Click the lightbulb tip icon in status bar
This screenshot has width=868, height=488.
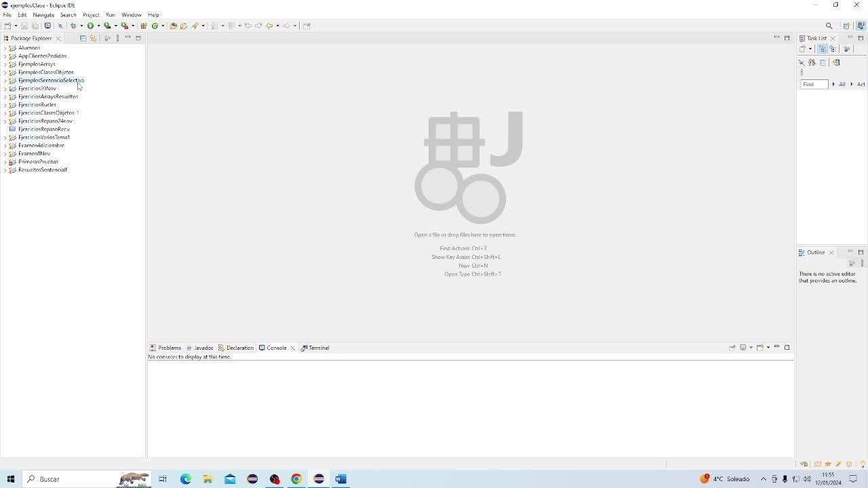pos(863,464)
